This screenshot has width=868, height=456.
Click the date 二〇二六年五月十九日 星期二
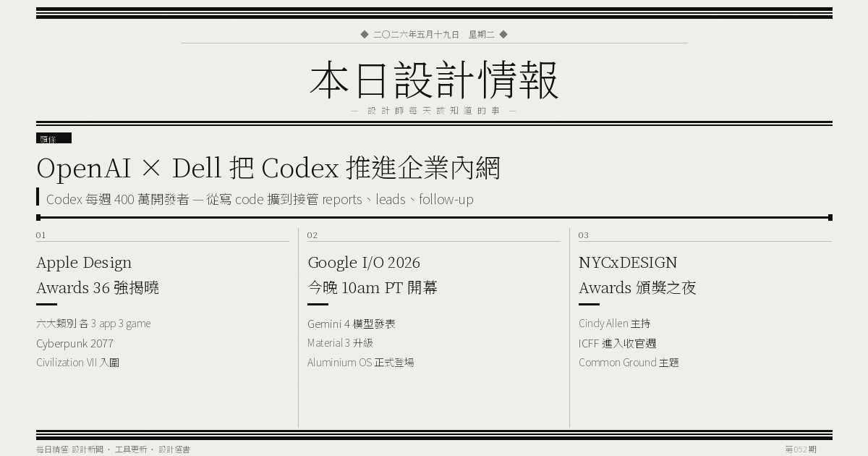click(434, 34)
